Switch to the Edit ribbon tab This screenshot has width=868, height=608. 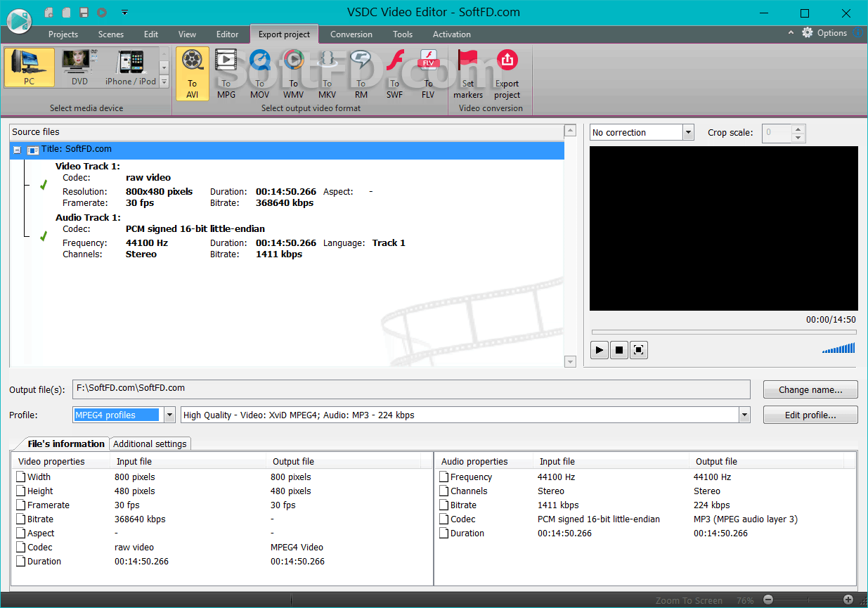click(x=151, y=34)
